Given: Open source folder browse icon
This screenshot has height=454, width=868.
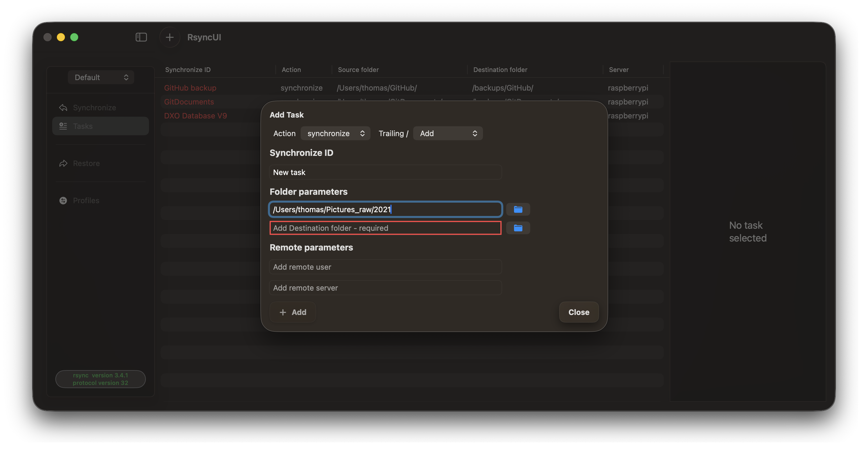Looking at the screenshot, I should pos(518,210).
